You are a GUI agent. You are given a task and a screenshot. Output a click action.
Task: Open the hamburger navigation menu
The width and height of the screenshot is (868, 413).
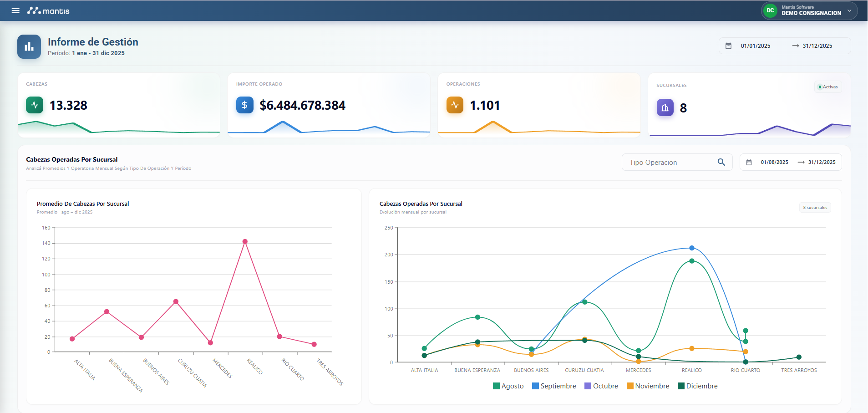pyautogui.click(x=15, y=10)
